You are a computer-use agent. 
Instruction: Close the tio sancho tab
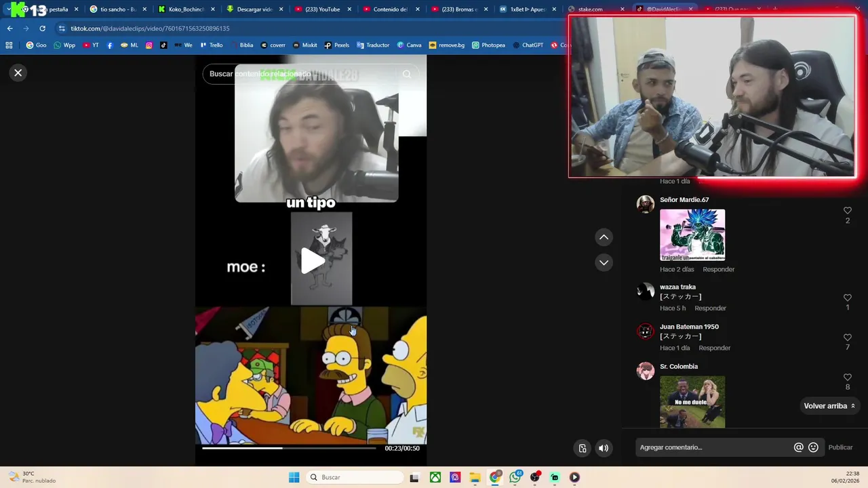pyautogui.click(x=144, y=9)
